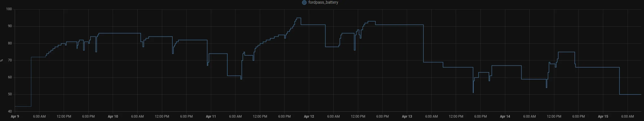Toggle the fordpass_battery series legend label
644x121 pixels.
(323, 2)
